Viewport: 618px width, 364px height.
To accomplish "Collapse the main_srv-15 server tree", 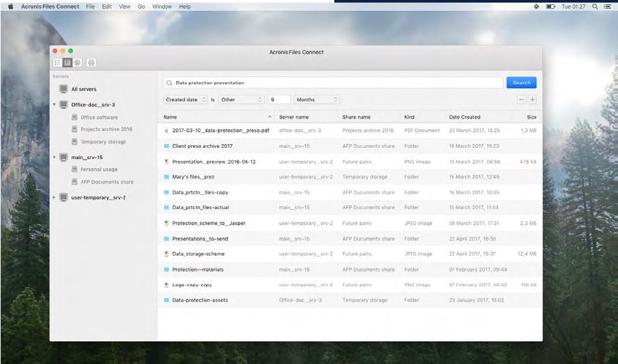I will (x=54, y=157).
